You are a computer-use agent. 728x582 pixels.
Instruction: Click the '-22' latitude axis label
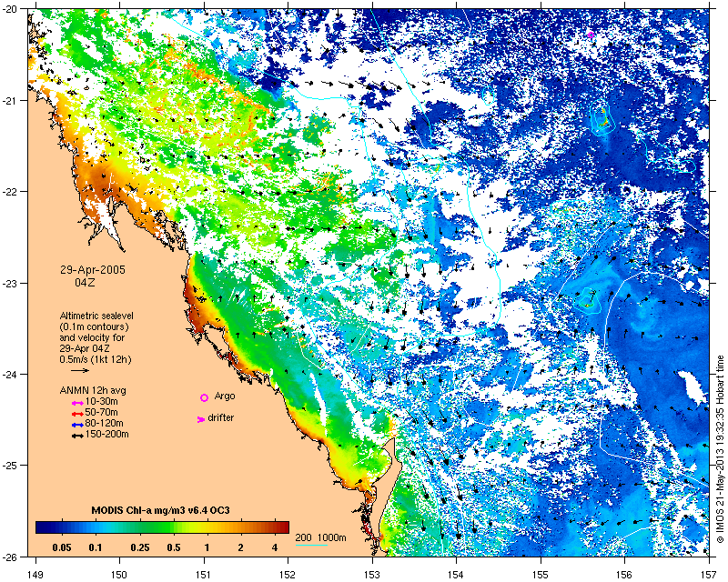click(x=10, y=192)
